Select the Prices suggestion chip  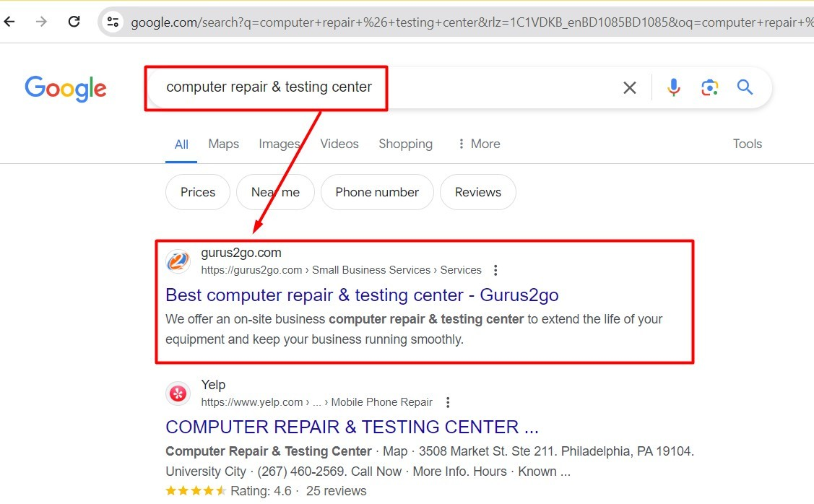(x=198, y=192)
